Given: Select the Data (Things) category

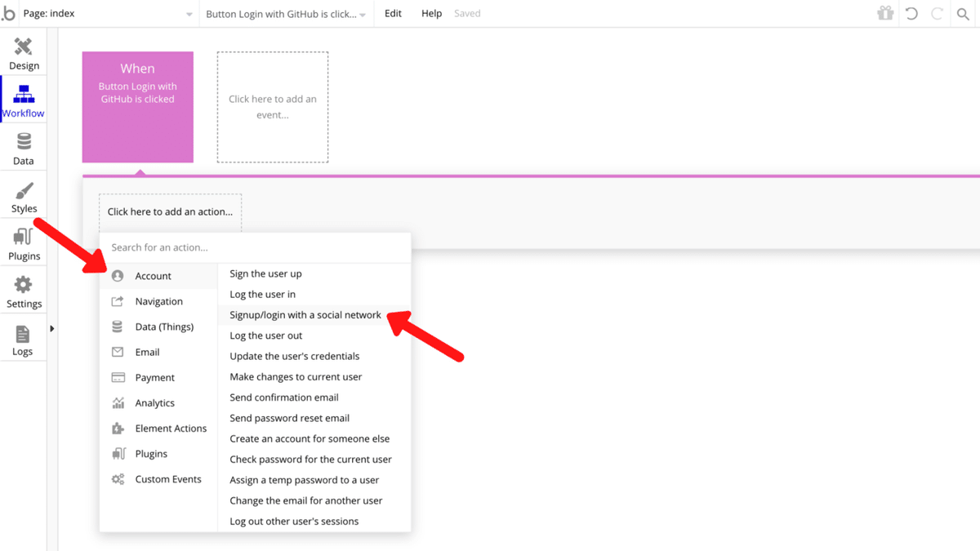Looking at the screenshot, I should pyautogui.click(x=158, y=327).
